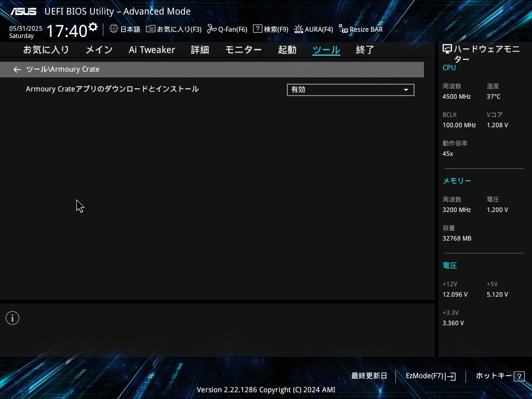Go back with the left arrow icon
Viewport: 532px width, 399px height.
17,70
